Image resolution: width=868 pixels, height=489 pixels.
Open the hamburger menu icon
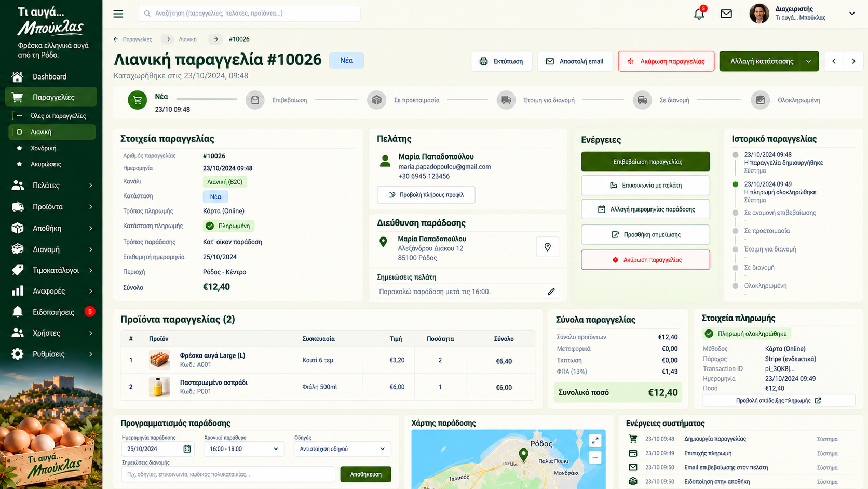coord(118,14)
